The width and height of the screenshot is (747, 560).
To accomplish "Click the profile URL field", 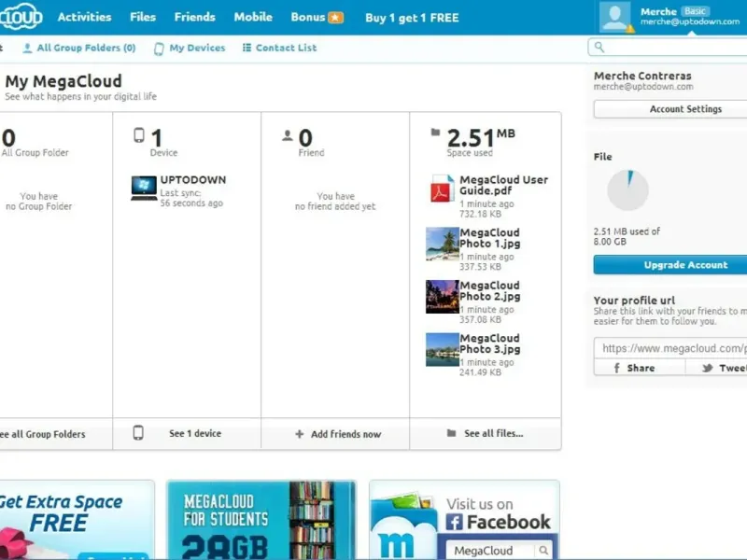I will pos(670,348).
